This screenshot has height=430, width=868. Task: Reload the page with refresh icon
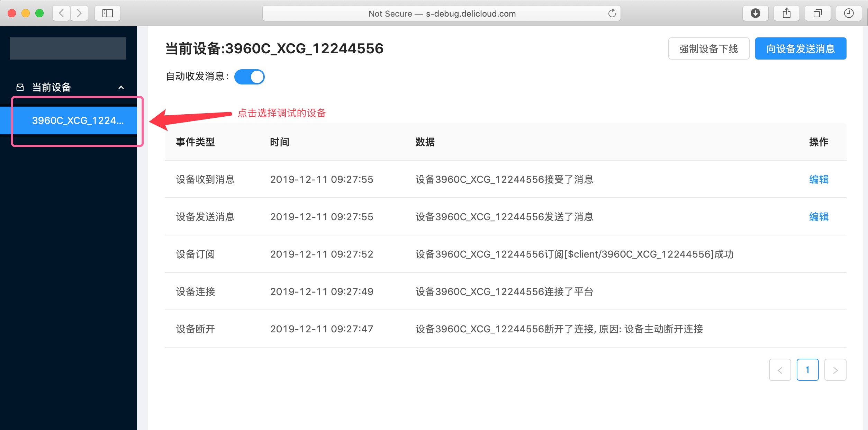[x=612, y=14]
